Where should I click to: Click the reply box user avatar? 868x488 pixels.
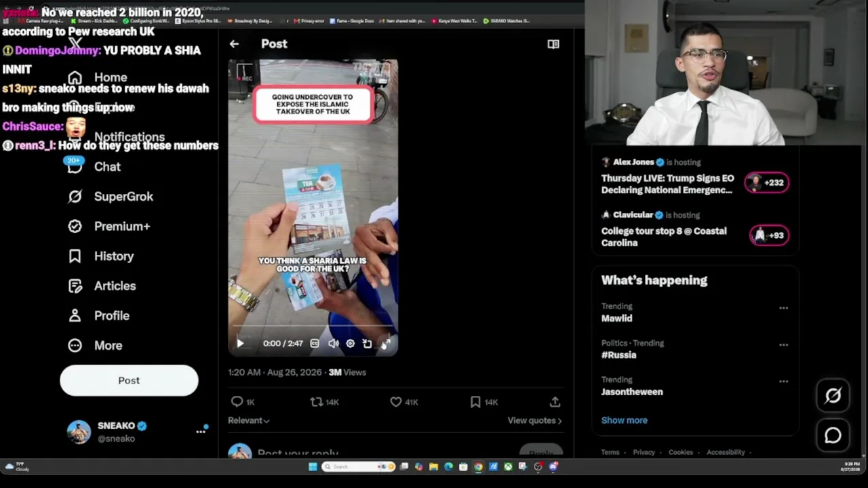click(239, 452)
